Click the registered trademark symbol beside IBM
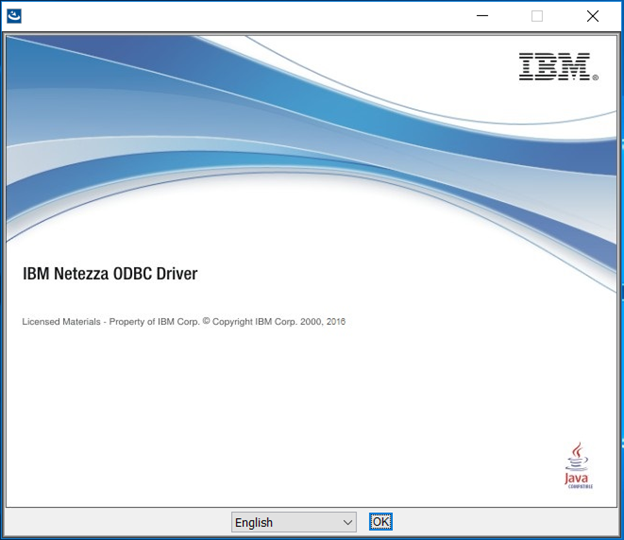 [x=596, y=77]
